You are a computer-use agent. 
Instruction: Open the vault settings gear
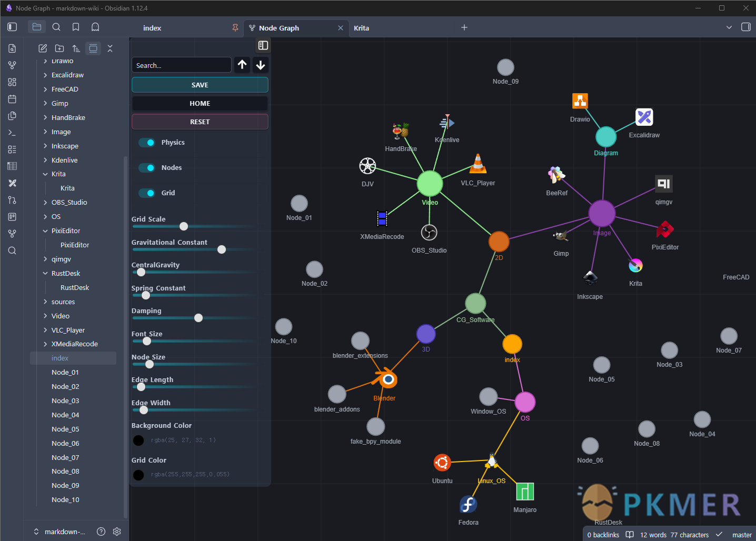tap(117, 532)
